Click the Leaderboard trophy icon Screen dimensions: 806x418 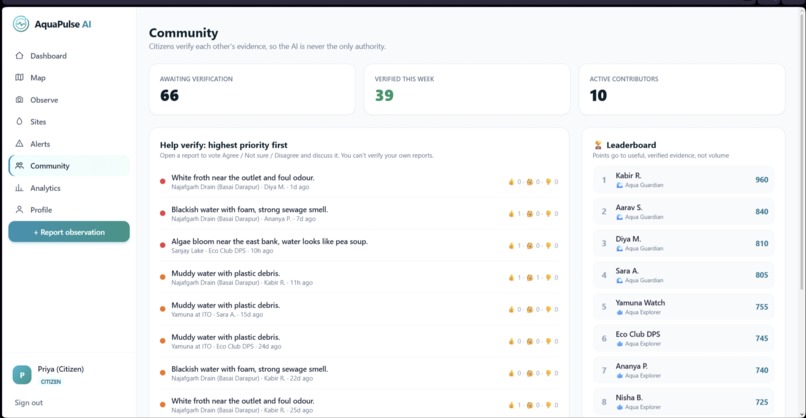(x=598, y=145)
